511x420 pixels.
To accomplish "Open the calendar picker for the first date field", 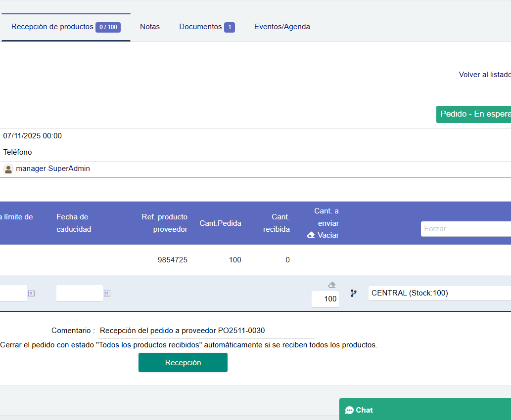I will coord(31,293).
